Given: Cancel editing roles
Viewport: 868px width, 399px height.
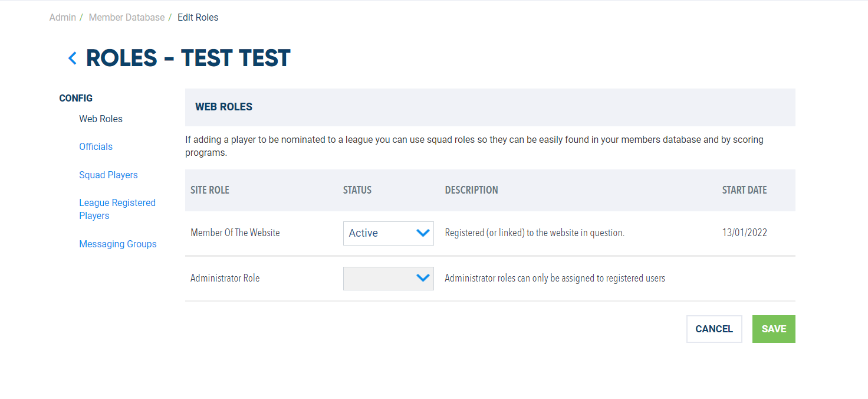Looking at the screenshot, I should [714, 329].
